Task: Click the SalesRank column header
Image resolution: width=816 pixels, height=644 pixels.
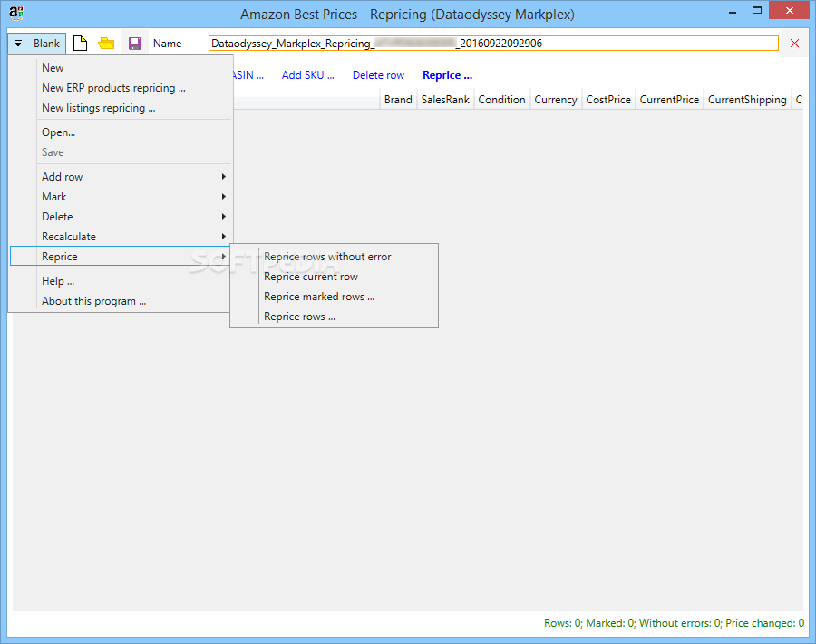Action: pyautogui.click(x=445, y=100)
